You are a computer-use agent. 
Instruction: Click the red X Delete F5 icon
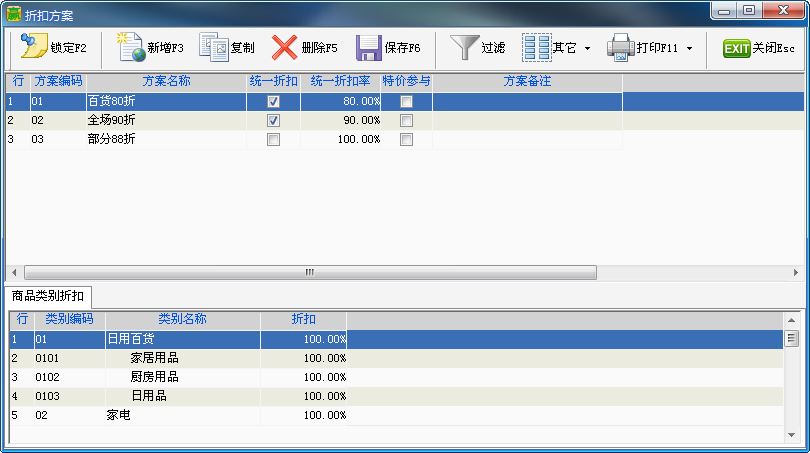(x=285, y=47)
